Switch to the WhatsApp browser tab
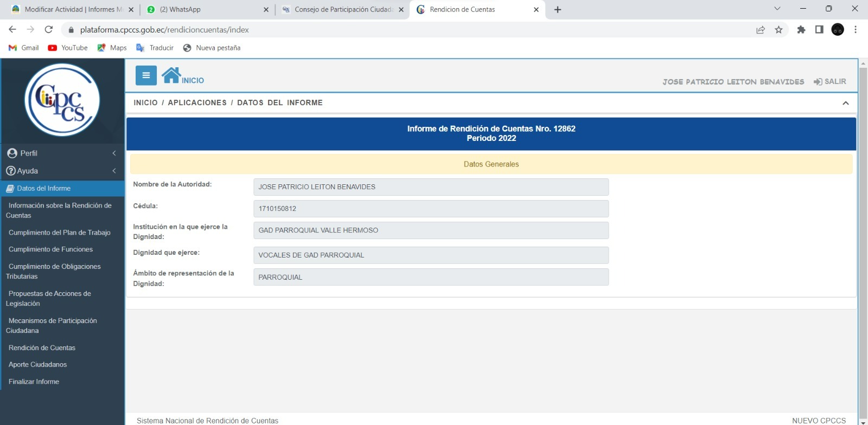Image resolution: width=868 pixels, height=425 pixels. [x=207, y=9]
